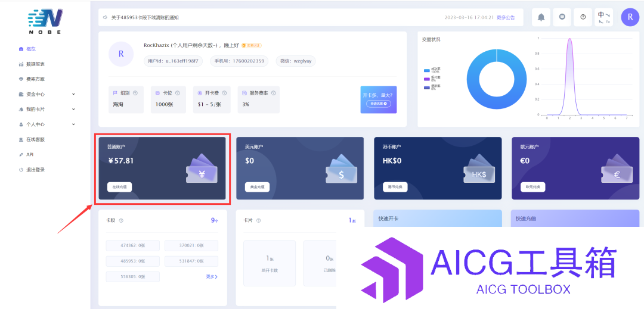The height and width of the screenshot is (309, 644).
Task: Click the 个人中心 person icon
Action: click(x=21, y=124)
